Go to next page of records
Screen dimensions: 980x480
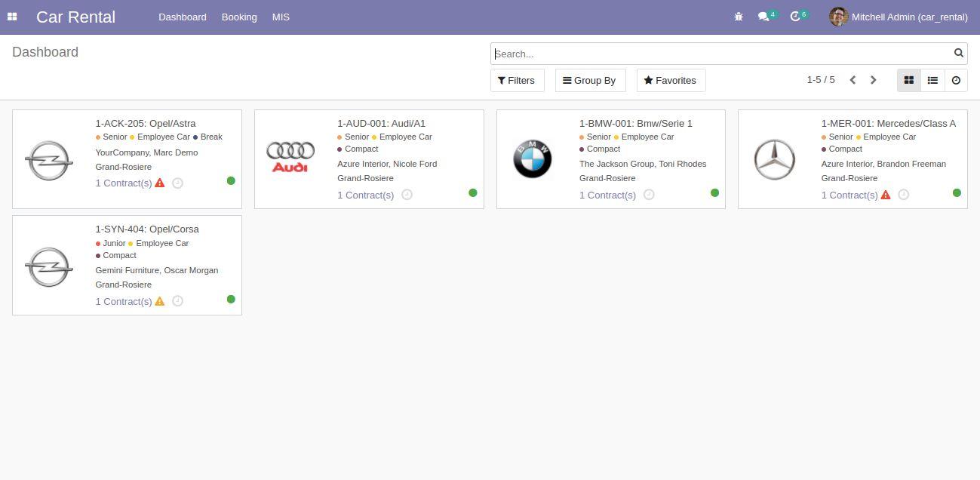874,80
